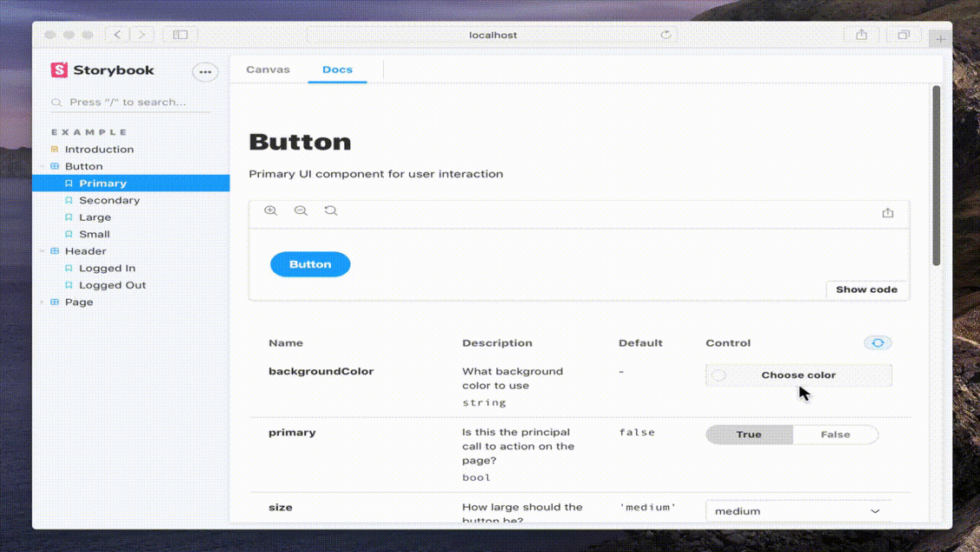Click the reset zoom icon
The image size is (980, 552).
point(330,210)
